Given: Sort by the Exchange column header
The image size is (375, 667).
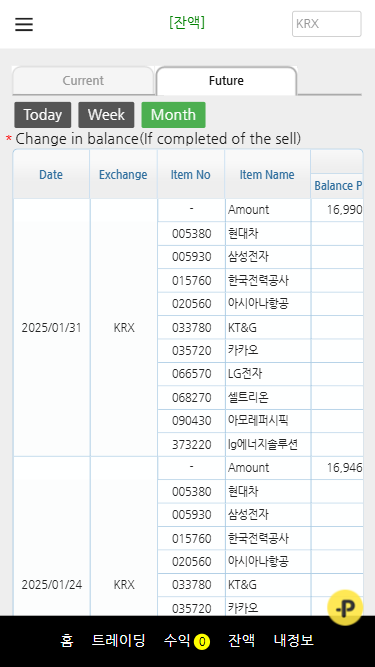Looking at the screenshot, I should pos(123,174).
